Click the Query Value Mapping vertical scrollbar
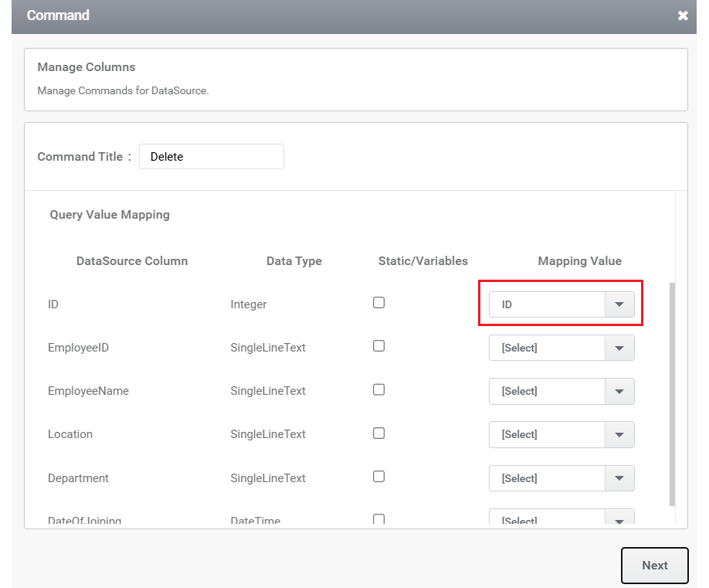 [673, 394]
